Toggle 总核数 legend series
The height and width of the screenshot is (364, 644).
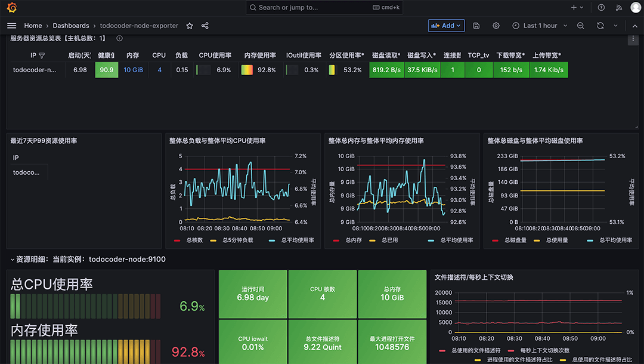(x=194, y=240)
